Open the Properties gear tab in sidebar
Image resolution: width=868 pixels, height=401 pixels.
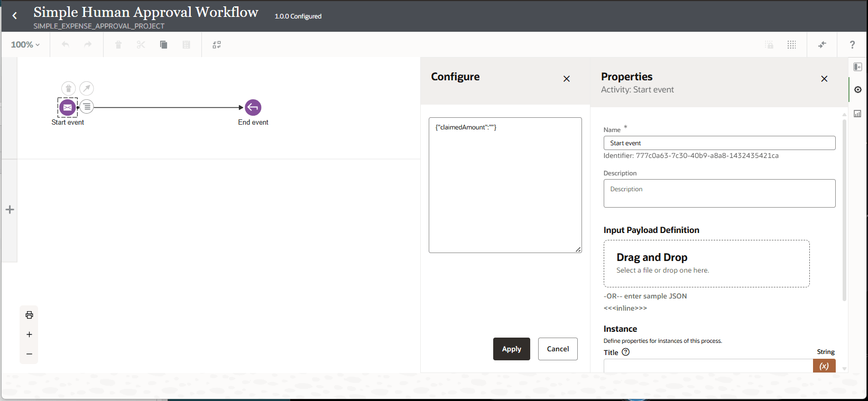[857, 90]
